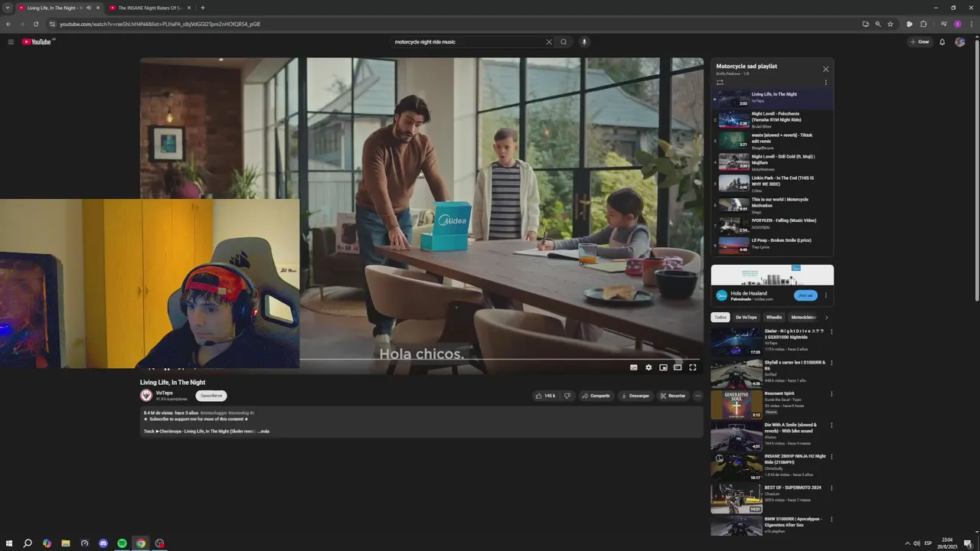Open options for Resonant Spirit video
Screen dimensions: 980x551
tap(831, 395)
